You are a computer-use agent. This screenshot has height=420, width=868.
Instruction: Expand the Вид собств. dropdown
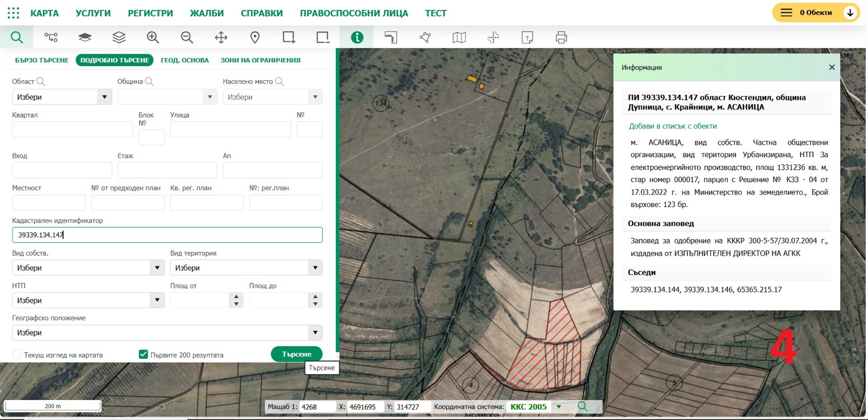tap(88, 268)
